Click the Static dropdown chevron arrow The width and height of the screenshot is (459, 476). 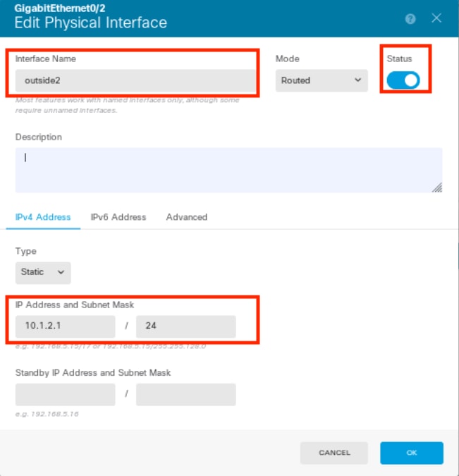coord(61,272)
